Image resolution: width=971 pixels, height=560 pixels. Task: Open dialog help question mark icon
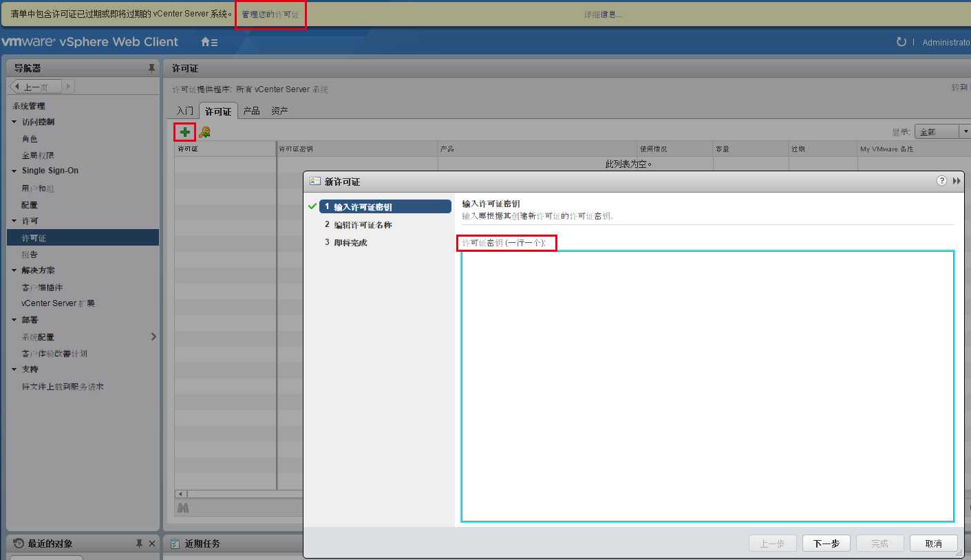pyautogui.click(x=941, y=181)
